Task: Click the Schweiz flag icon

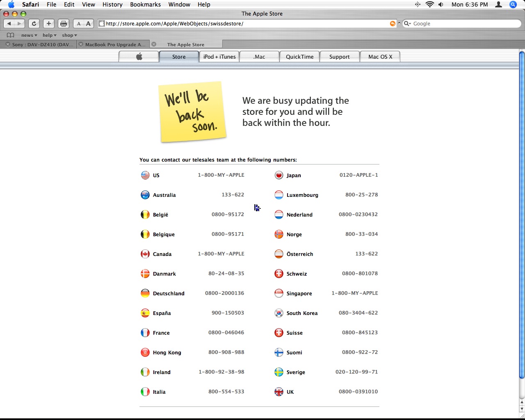Action: click(279, 274)
